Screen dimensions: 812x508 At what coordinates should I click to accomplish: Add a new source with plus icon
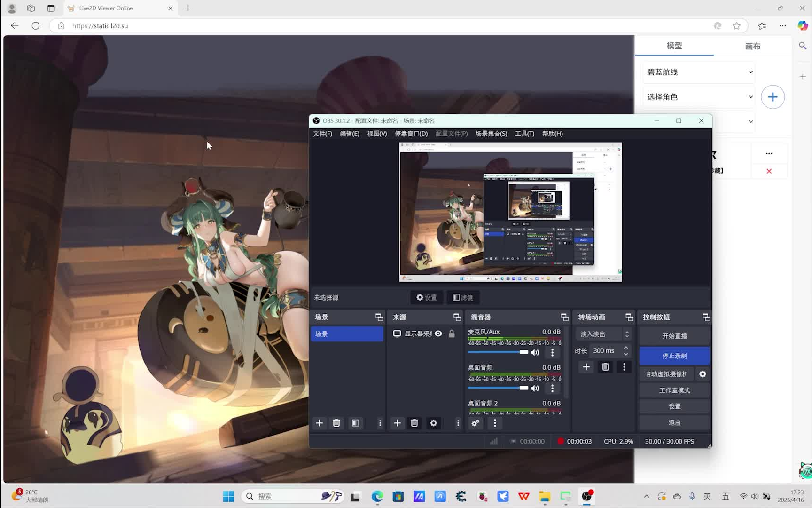pyautogui.click(x=398, y=423)
